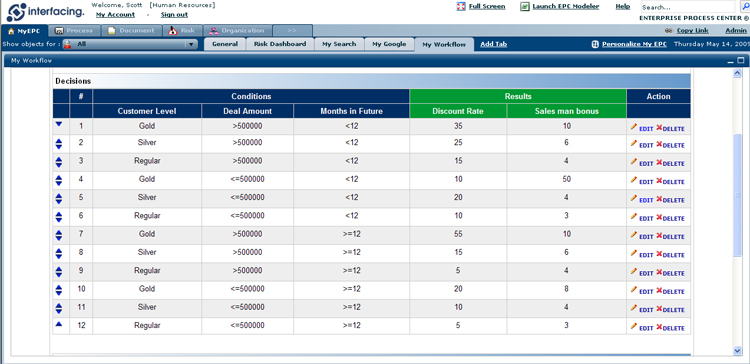
Task: Click Customer Level column header
Action: (x=147, y=111)
